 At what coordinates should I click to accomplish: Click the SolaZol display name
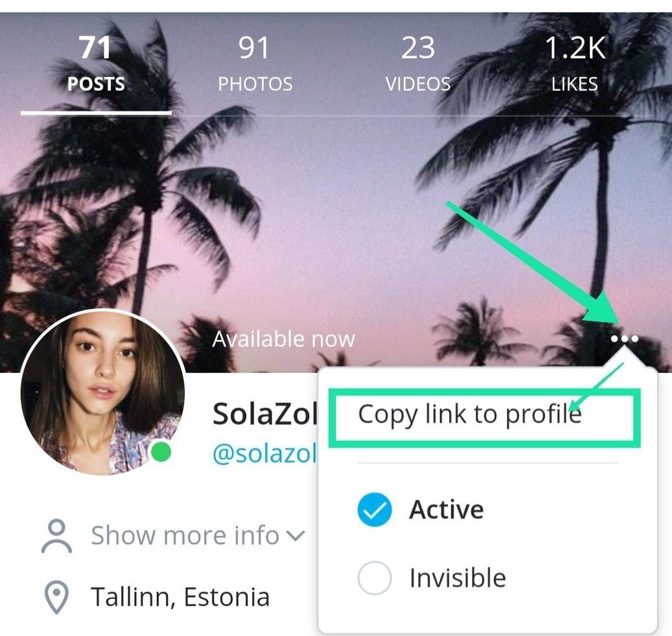[265, 414]
